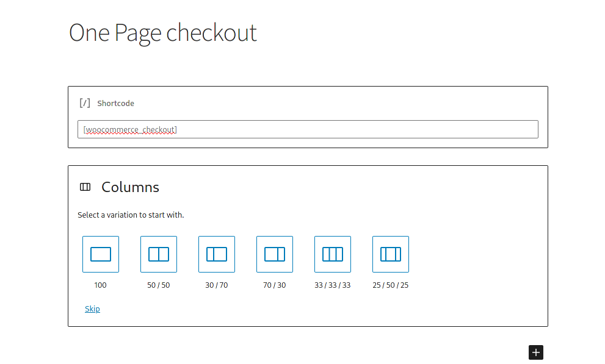Click the '70 / 30' layout label
Viewport: 605px width, 364px height.
[x=275, y=285]
